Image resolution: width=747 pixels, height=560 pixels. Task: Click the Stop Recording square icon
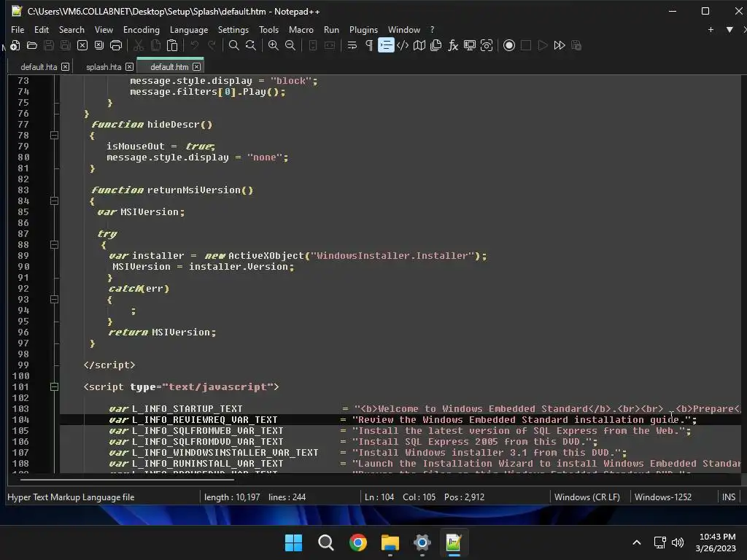coord(526,45)
